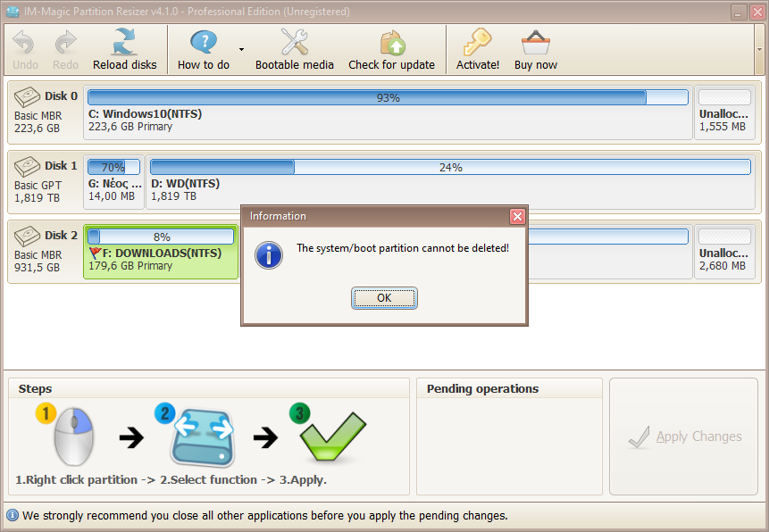Expand the toolbar overflow arrow at right edge
The height and width of the screenshot is (532, 769).
pyautogui.click(x=759, y=49)
